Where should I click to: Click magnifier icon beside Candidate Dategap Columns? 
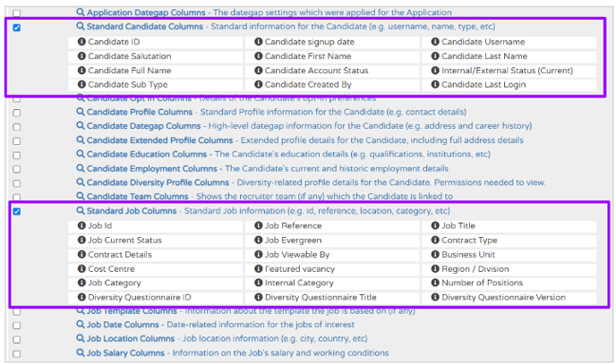(81, 125)
